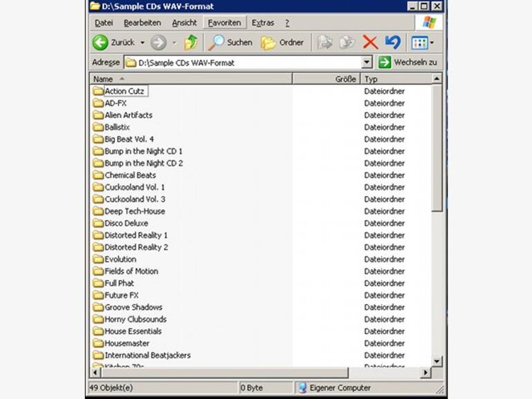
Task: Click the copy-to-folder toolbar icon
Action: point(347,43)
